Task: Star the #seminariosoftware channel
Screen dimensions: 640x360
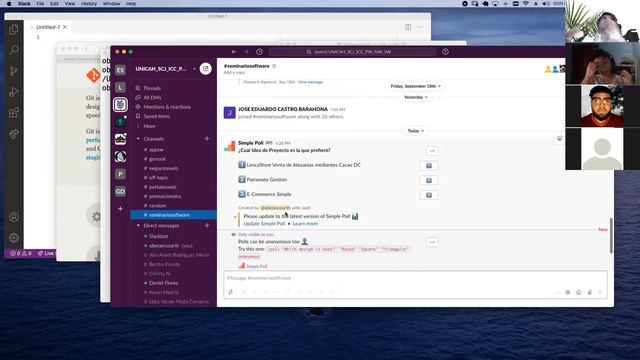Action: (x=274, y=66)
